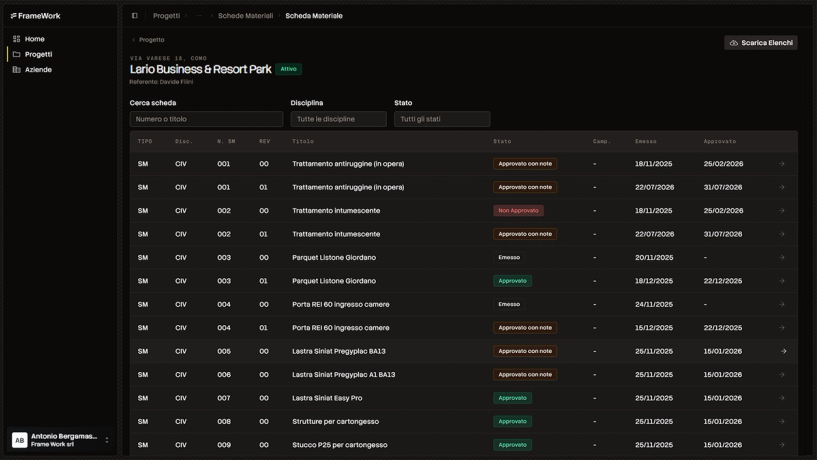Go back via Progetto link
This screenshot has width=817, height=460.
[148, 40]
